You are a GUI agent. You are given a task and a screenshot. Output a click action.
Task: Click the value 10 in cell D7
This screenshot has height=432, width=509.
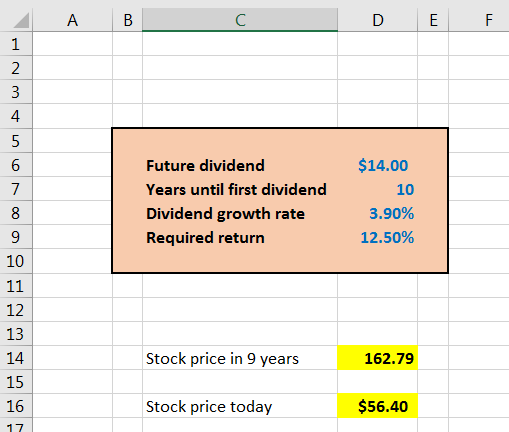coord(378,189)
